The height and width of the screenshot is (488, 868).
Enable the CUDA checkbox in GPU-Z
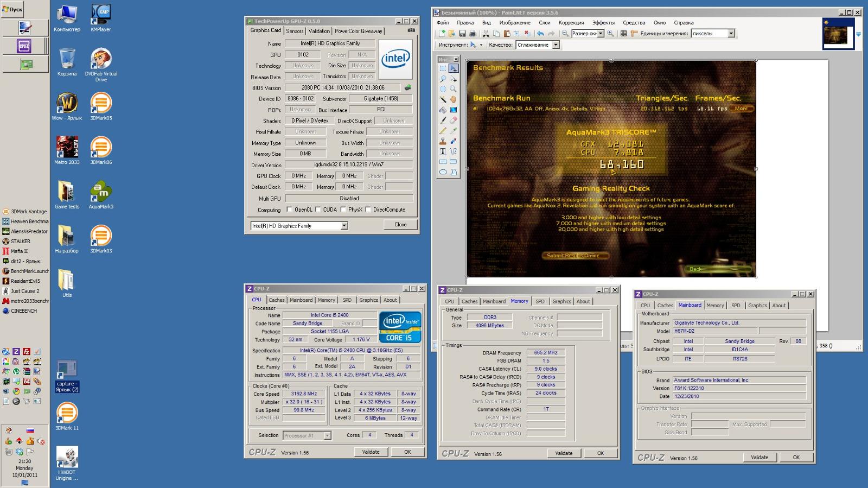(x=318, y=210)
